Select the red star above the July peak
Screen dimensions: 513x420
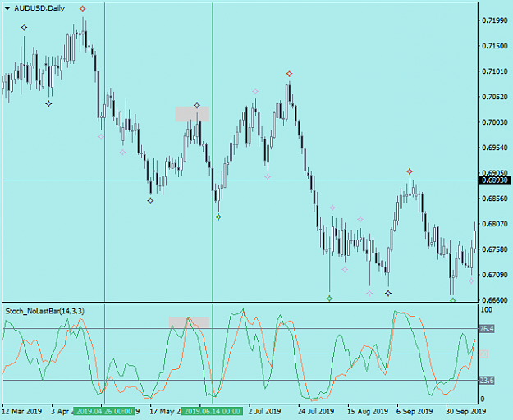pyautogui.click(x=289, y=74)
